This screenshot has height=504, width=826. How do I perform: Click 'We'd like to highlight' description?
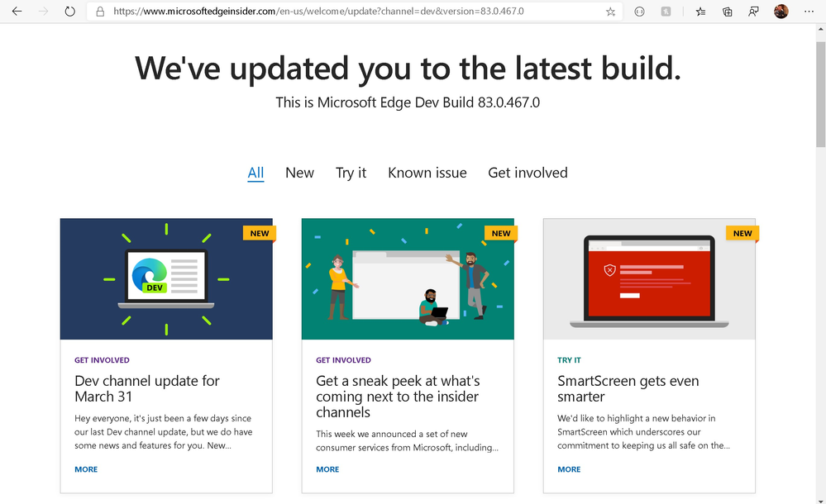[644, 432]
